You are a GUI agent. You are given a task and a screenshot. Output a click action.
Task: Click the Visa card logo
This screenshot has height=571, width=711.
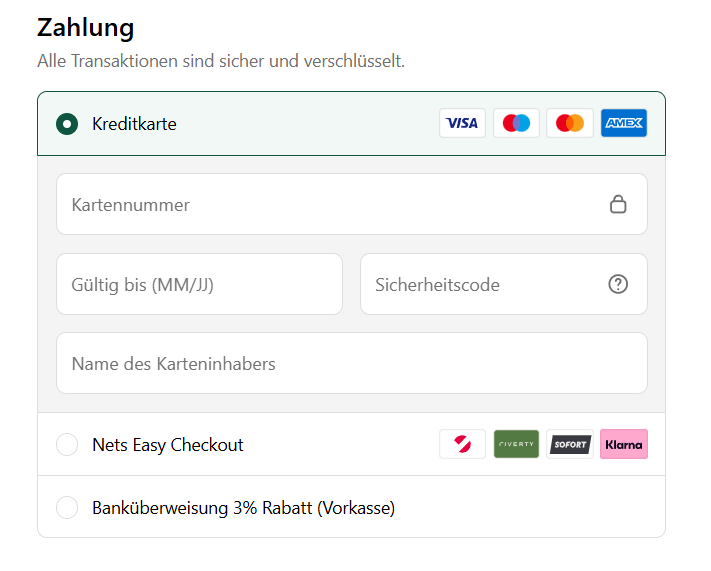tap(462, 123)
